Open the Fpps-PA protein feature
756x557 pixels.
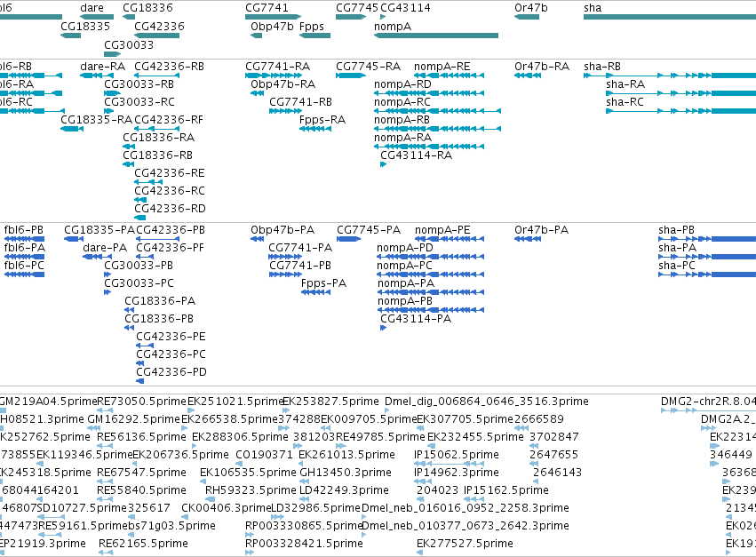click(x=315, y=292)
